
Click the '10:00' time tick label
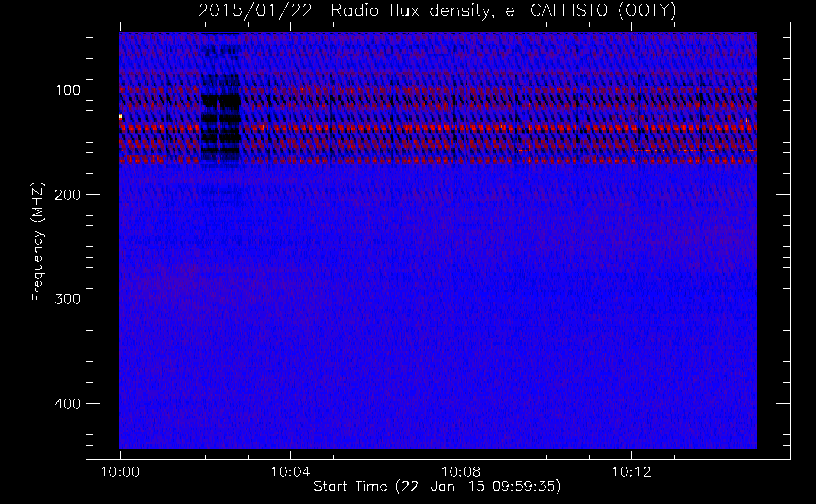120,472
